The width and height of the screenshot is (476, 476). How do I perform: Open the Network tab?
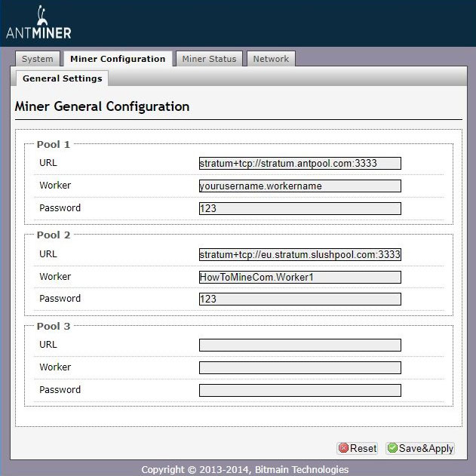[271, 59]
